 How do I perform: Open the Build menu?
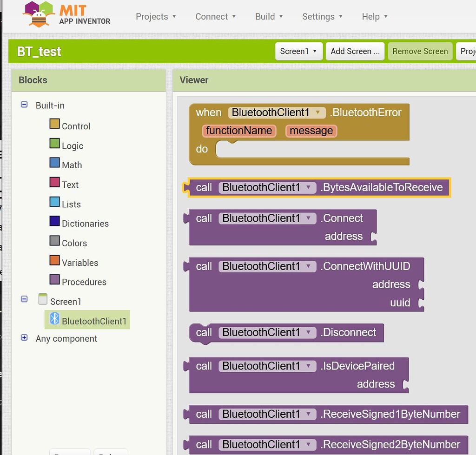coord(269,17)
